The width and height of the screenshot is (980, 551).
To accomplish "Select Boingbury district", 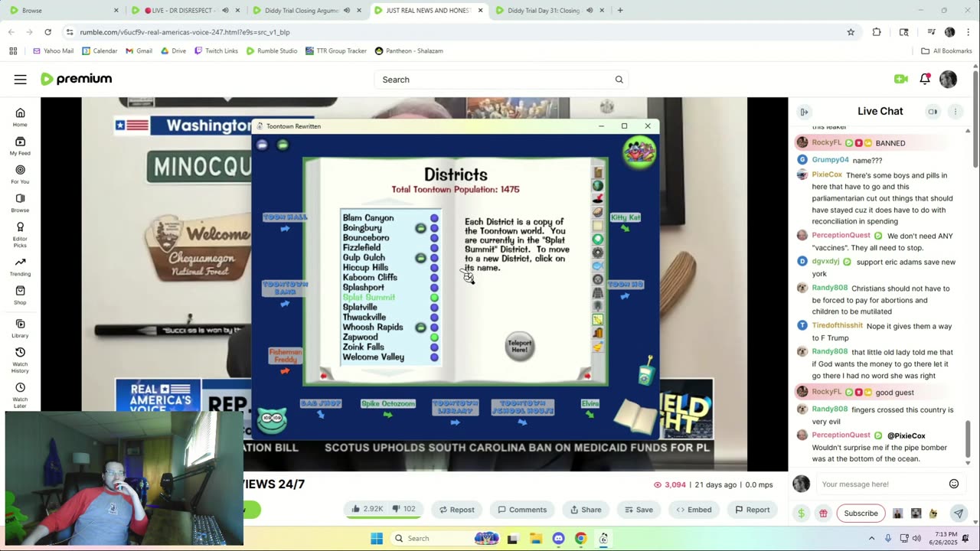I will (362, 228).
